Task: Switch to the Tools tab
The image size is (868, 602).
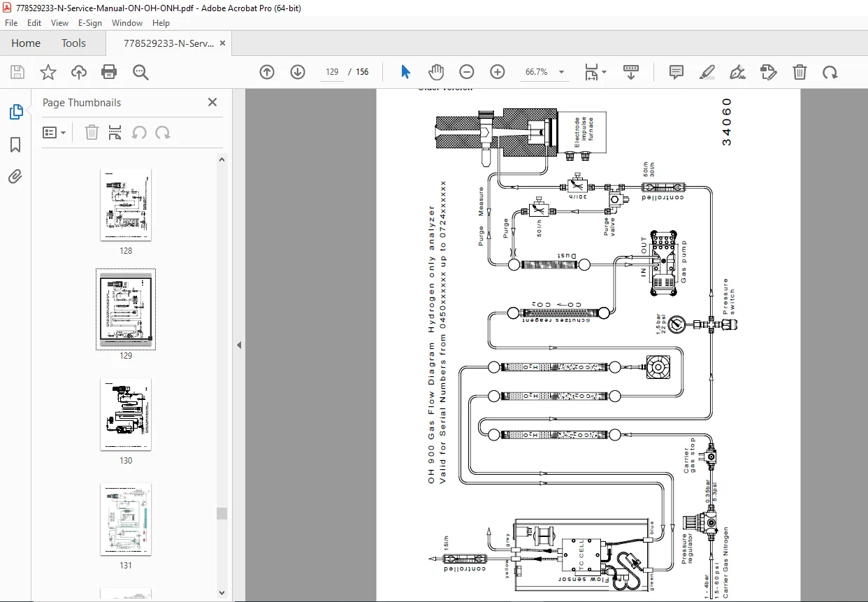Action: click(73, 43)
